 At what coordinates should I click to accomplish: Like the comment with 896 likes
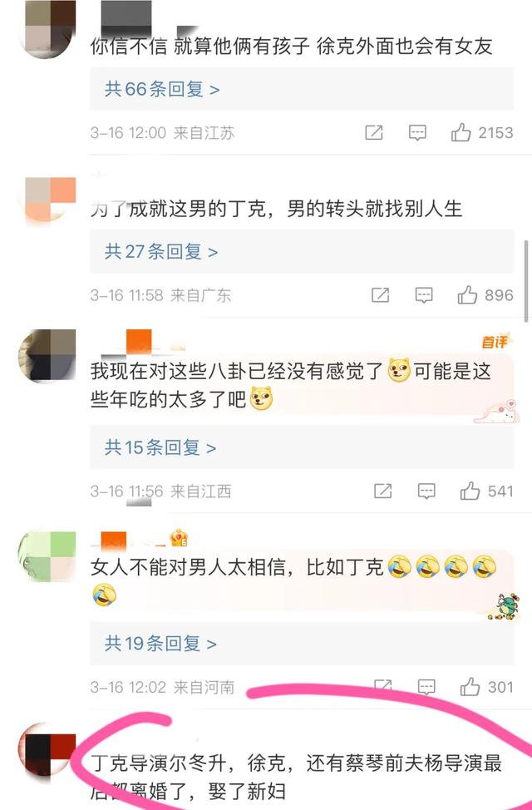click(467, 295)
